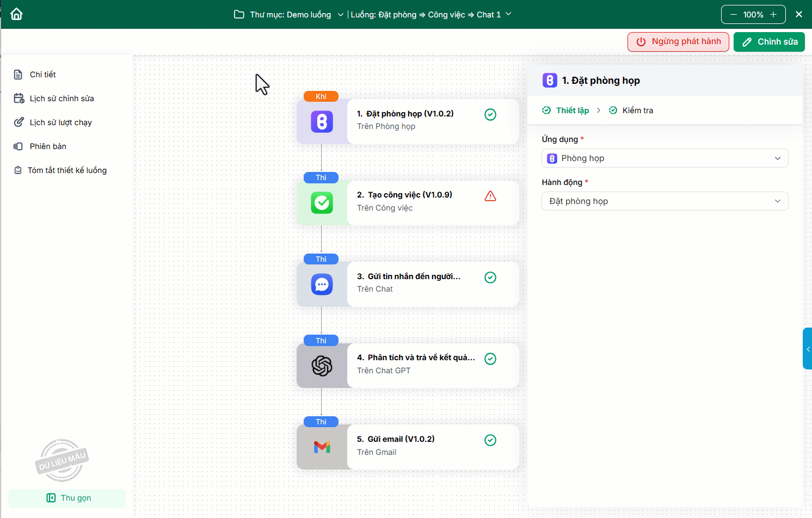This screenshot has width=812, height=518.
Task: Click the Lịch sử lượt chạy icon
Action: click(19, 122)
